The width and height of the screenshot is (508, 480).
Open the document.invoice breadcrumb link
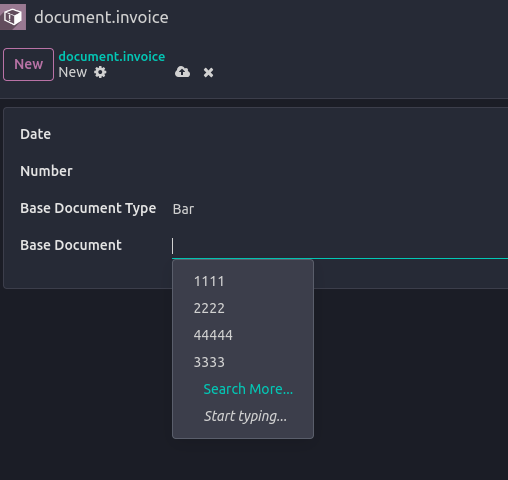[x=112, y=56]
